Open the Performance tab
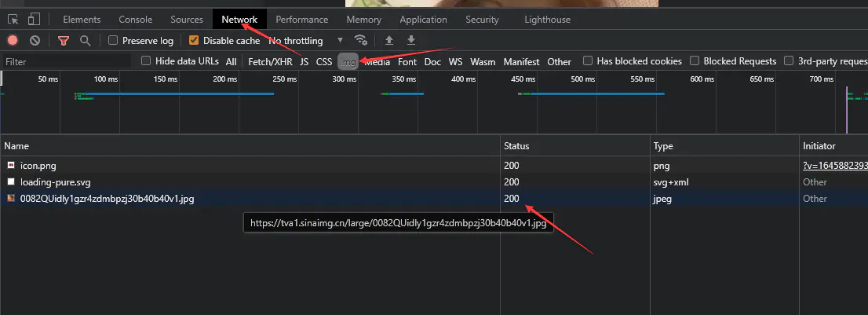The width and height of the screenshot is (868, 315). coord(301,19)
